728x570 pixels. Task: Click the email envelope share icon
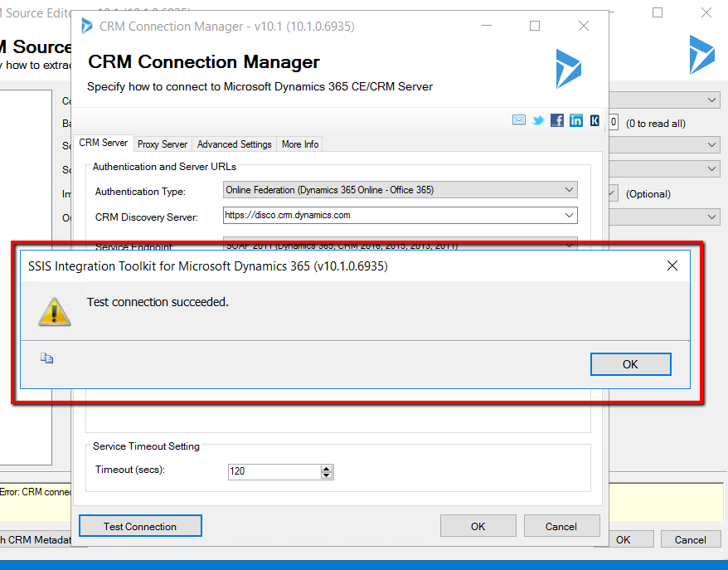click(518, 120)
